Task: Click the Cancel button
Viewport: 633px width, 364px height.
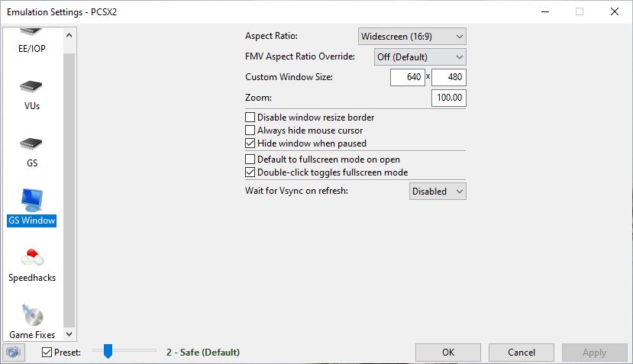Action: [x=522, y=353]
